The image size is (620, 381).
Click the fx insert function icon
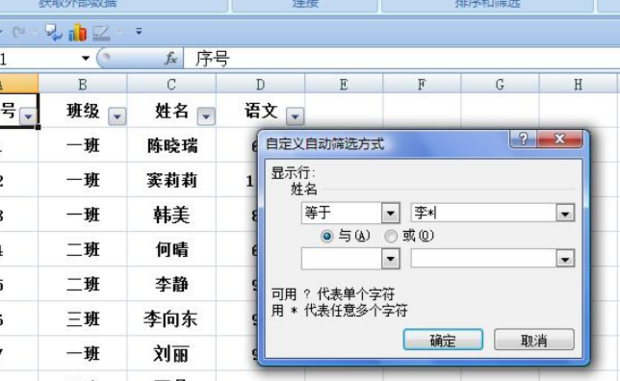click(171, 58)
